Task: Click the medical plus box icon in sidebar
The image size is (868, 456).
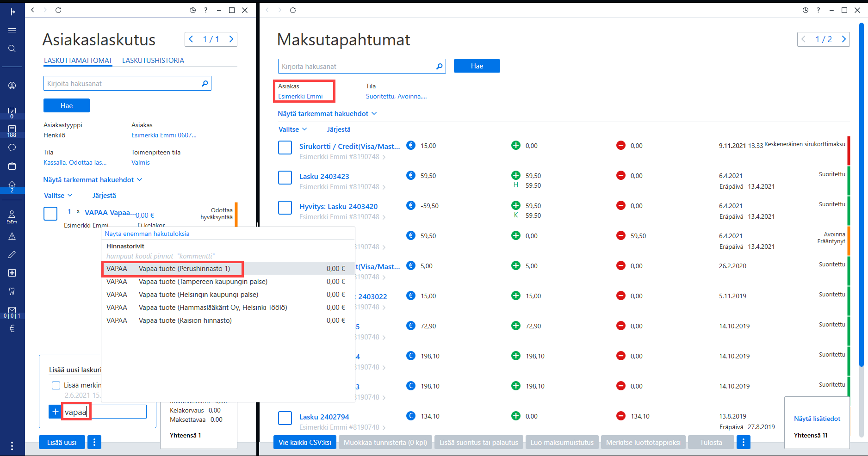Action: [x=12, y=273]
